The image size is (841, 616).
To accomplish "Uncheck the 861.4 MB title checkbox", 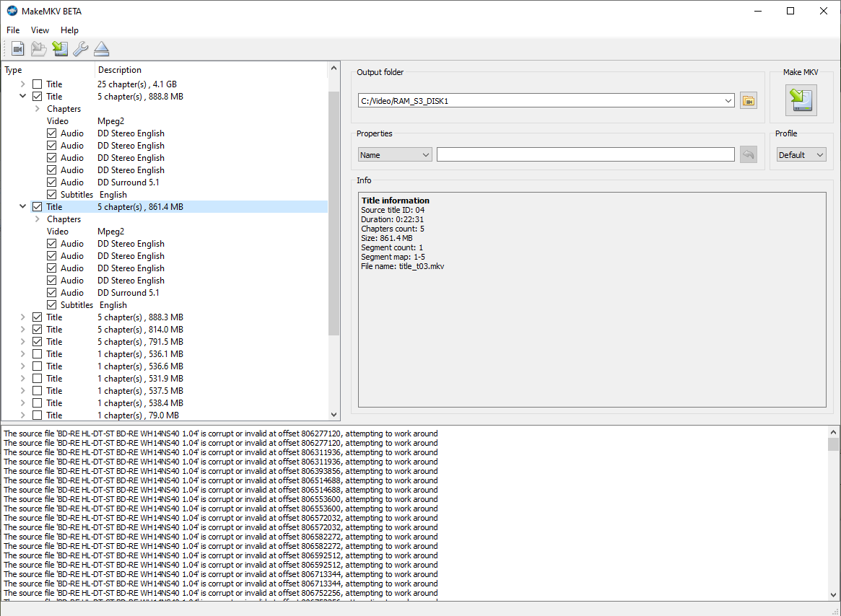I will 37,207.
